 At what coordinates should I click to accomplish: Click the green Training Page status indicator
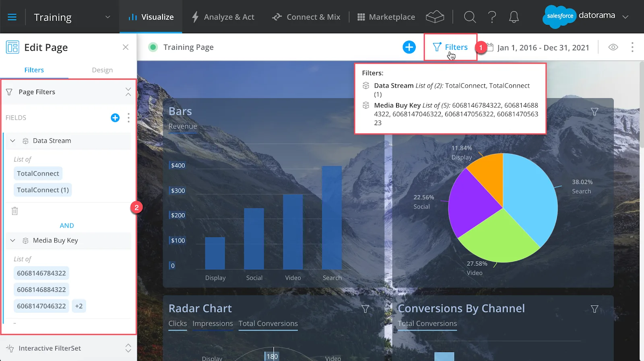tap(153, 47)
